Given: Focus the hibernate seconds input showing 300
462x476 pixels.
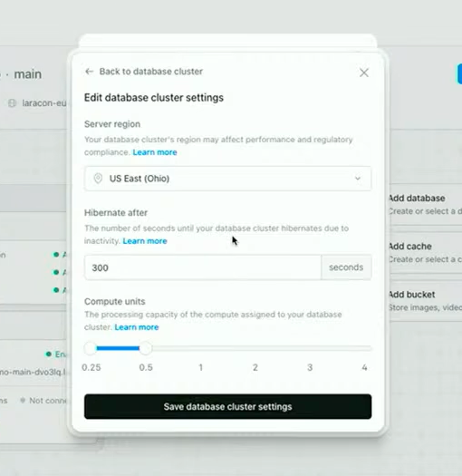Looking at the screenshot, I should pos(203,267).
